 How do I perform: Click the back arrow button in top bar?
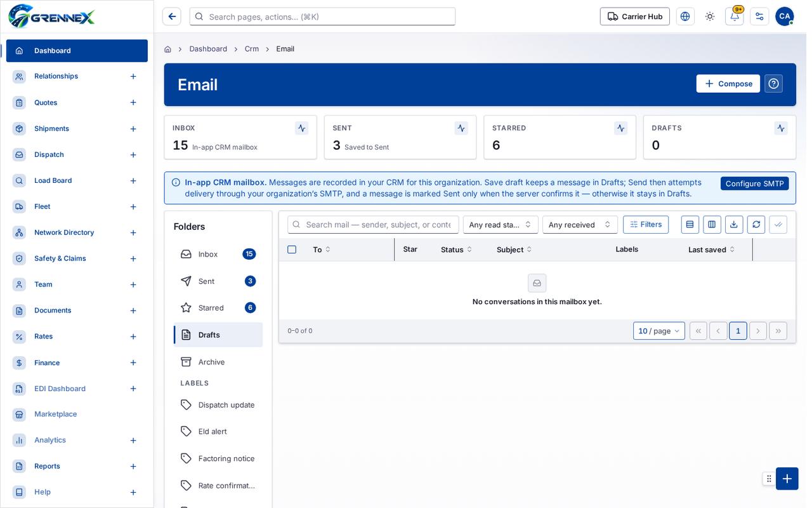(x=172, y=17)
